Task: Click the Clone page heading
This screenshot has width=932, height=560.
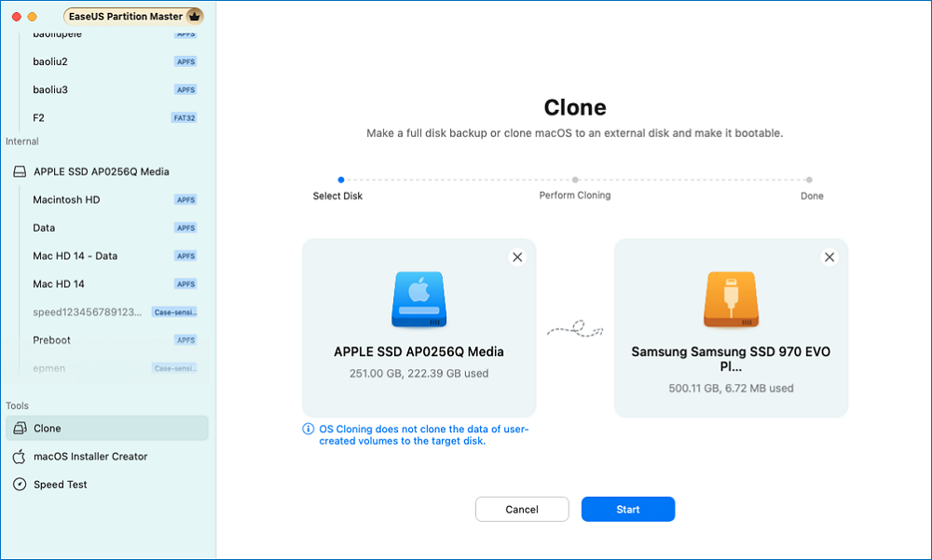Action: [575, 107]
